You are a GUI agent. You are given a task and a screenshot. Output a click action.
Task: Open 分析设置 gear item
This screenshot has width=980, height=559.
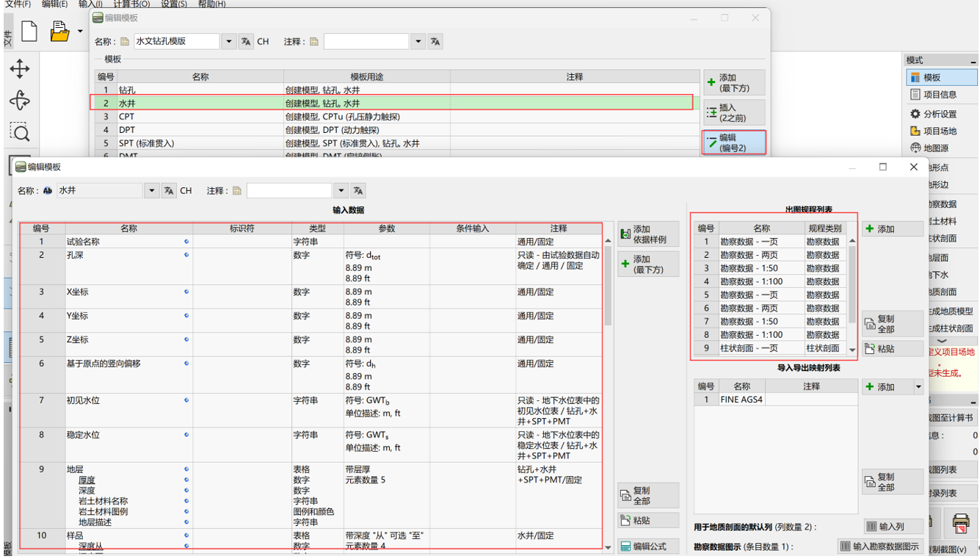click(942, 114)
